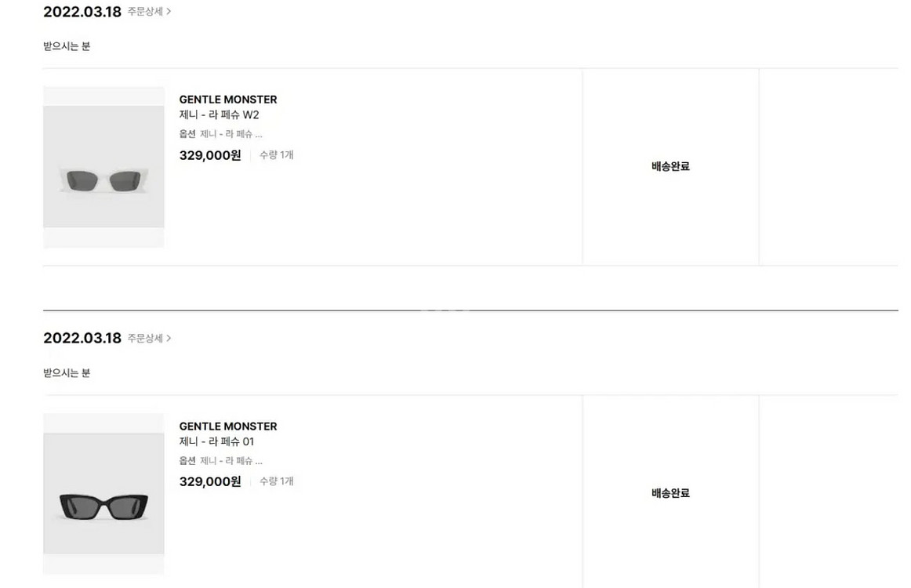The width and height of the screenshot is (911, 588).
Task: Click 수량 1개 quantity of second item
Action: pyautogui.click(x=277, y=481)
